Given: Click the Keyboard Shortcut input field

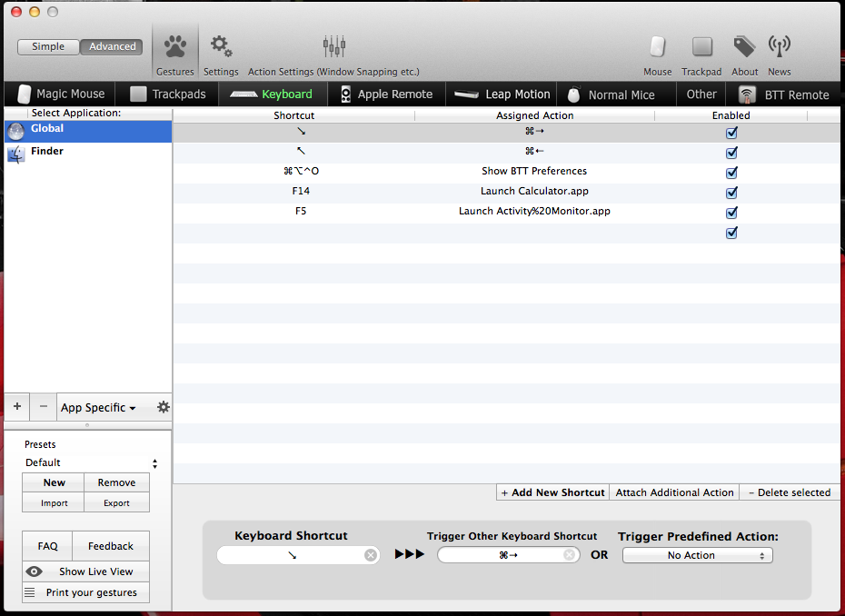Looking at the screenshot, I should (x=298, y=555).
